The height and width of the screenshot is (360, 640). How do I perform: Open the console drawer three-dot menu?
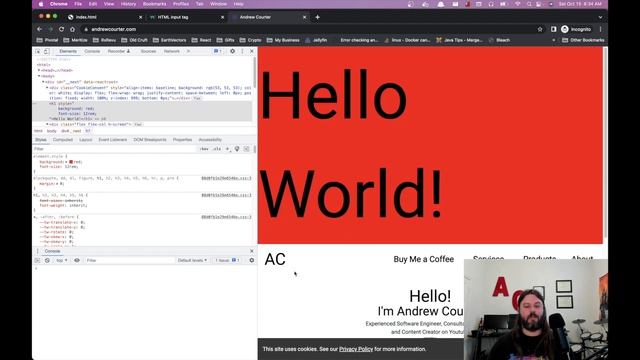[x=38, y=251]
